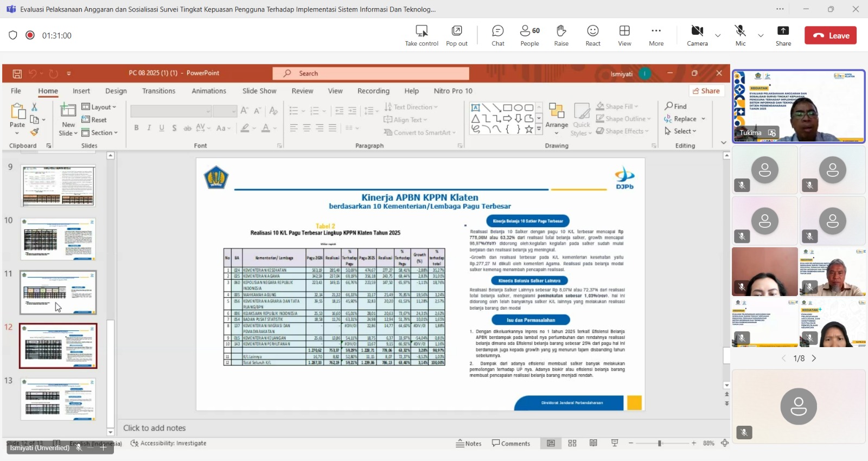Screen dimensions: 868x461
Task: Open the View layout options
Action: point(624,35)
